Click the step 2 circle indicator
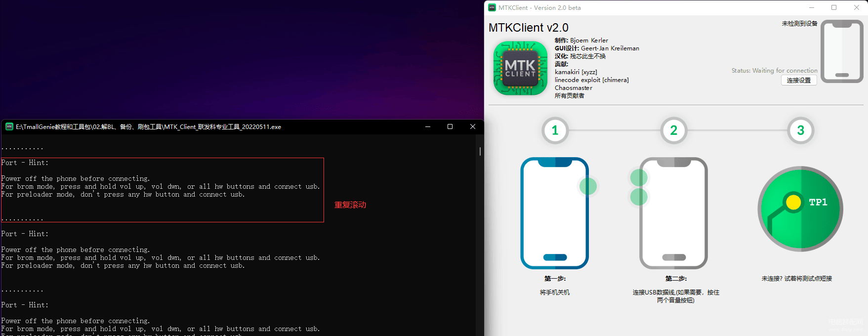868x336 pixels. click(674, 130)
